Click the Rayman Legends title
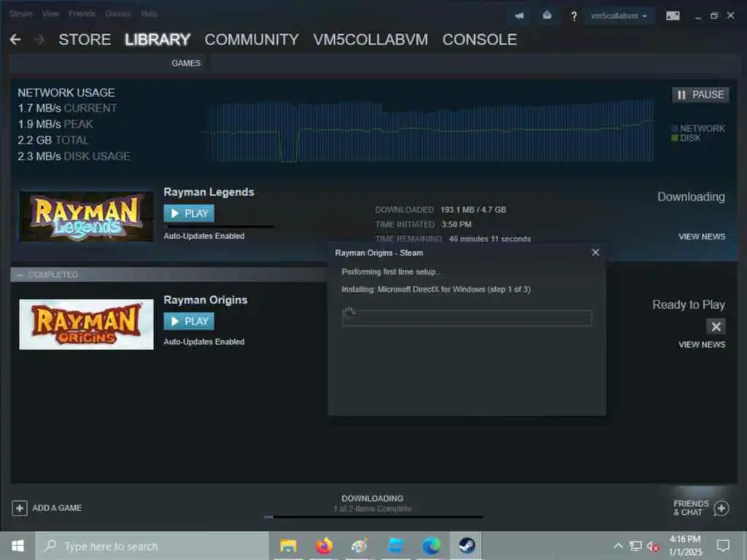The width and height of the screenshot is (747, 560). [x=209, y=192]
